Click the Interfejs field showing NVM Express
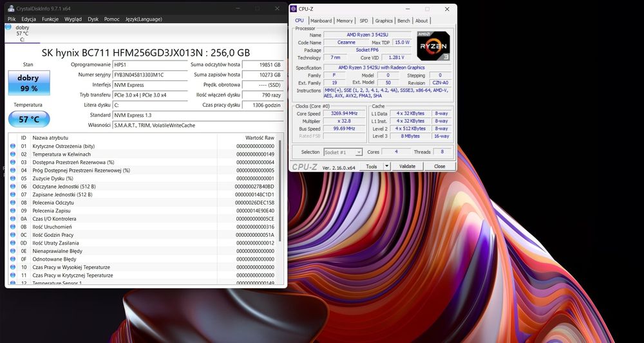 point(150,85)
